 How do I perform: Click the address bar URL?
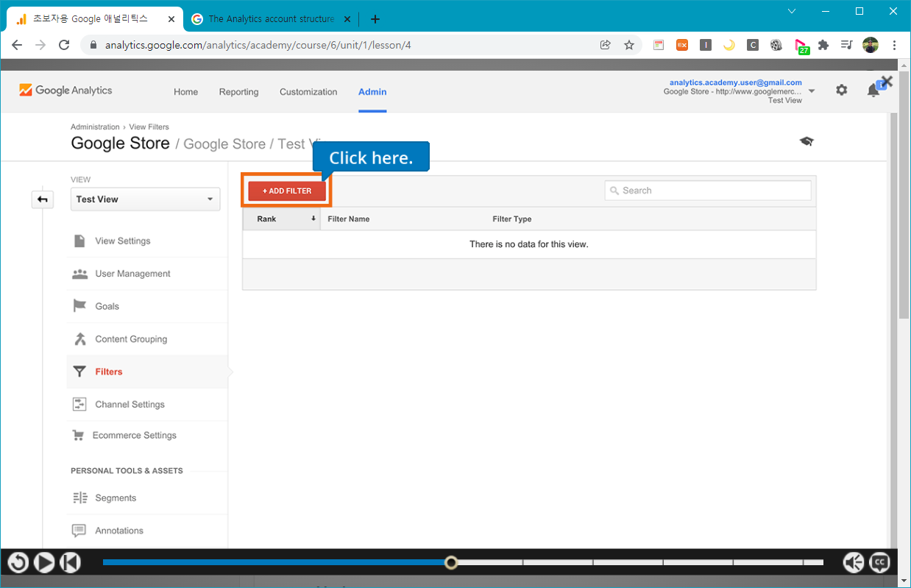[x=258, y=45]
